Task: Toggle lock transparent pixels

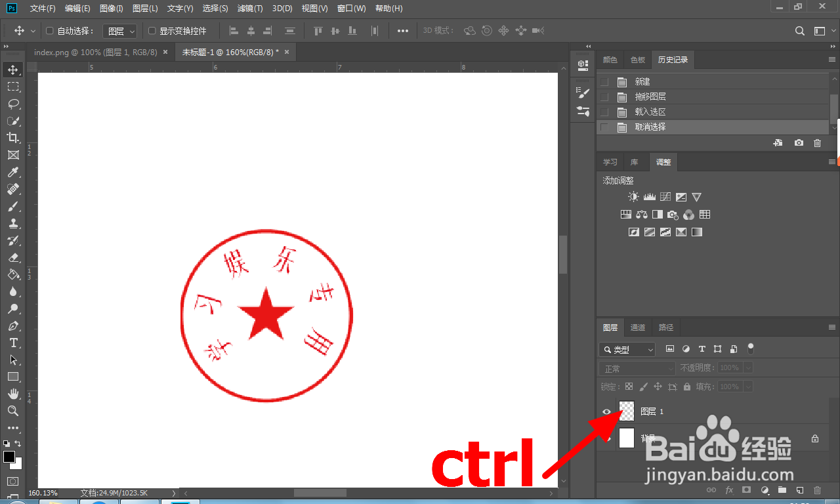Action: [629, 387]
